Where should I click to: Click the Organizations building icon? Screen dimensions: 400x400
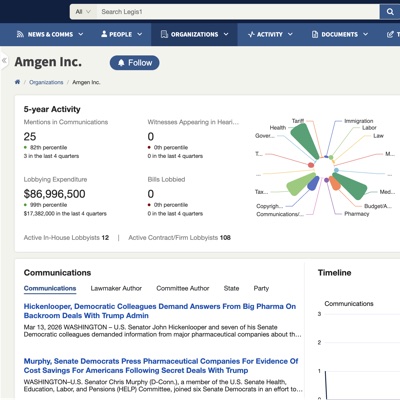coord(164,34)
